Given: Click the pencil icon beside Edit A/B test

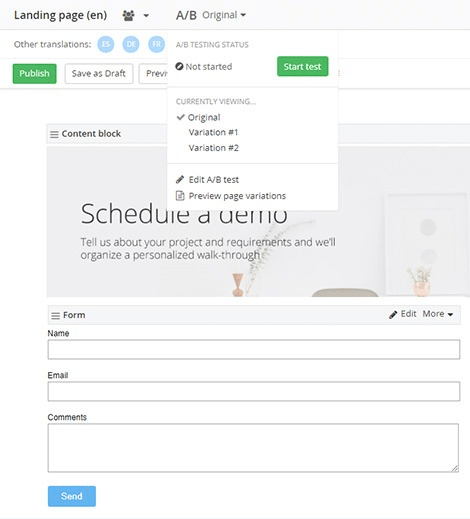Looking at the screenshot, I should [180, 180].
